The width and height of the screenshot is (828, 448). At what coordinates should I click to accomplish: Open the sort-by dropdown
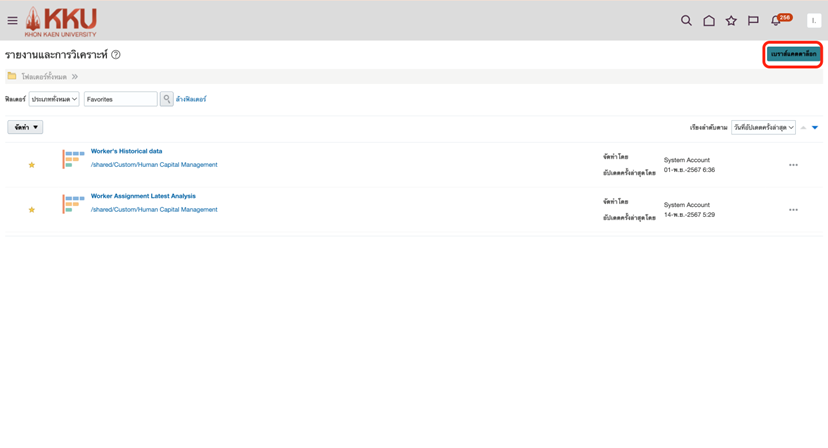pyautogui.click(x=763, y=128)
